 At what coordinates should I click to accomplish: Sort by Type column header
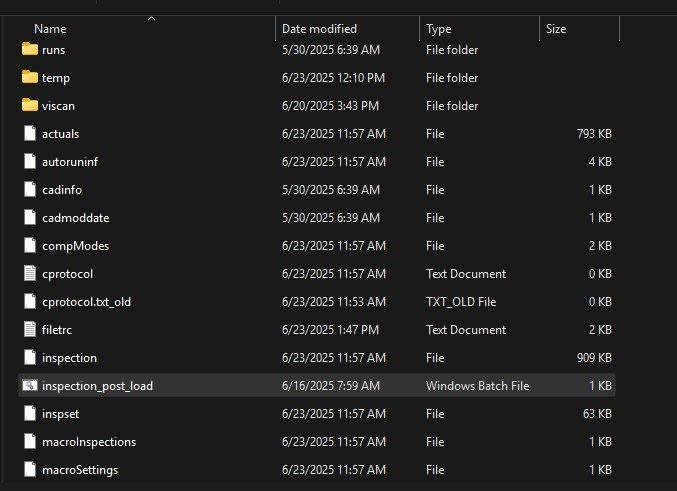438,29
